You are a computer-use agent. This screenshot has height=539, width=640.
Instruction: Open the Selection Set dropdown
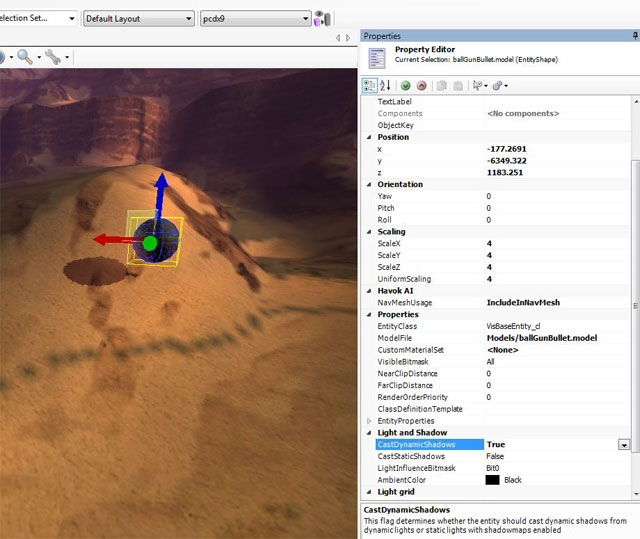click(x=72, y=18)
